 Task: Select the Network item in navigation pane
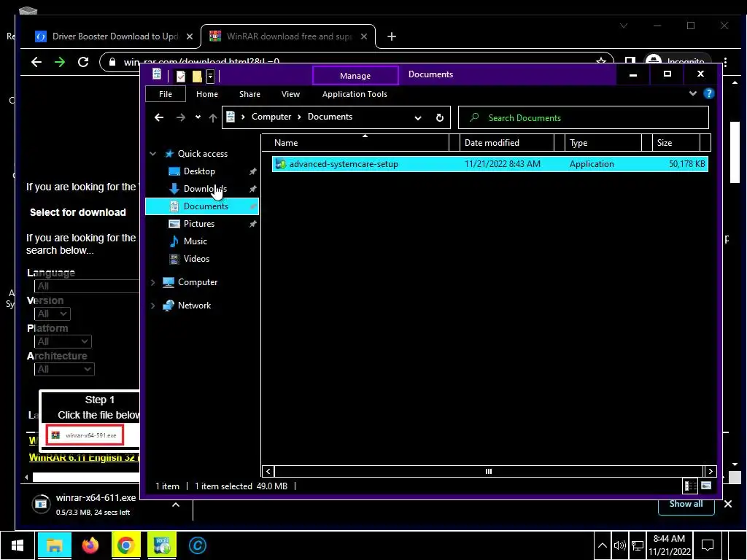[x=194, y=306]
